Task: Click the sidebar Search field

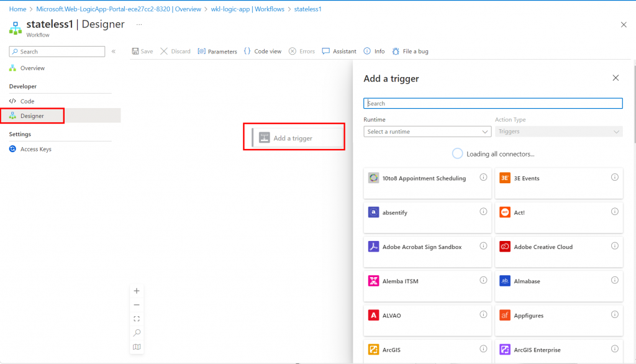Action: [57, 52]
